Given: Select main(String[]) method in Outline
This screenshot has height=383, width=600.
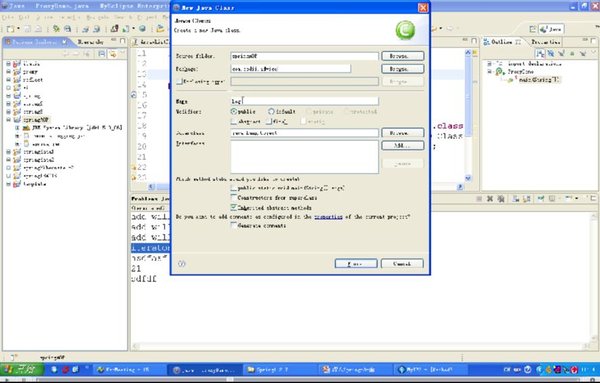Looking at the screenshot, I should [538, 80].
